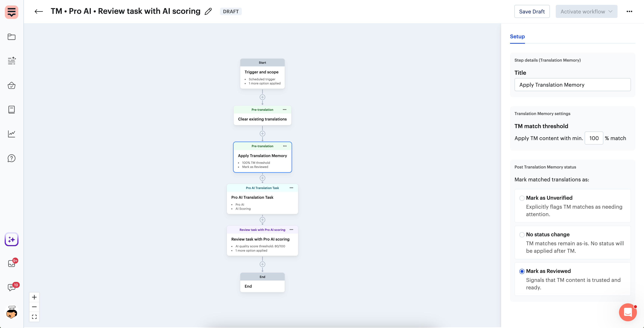Add step after Apply Translation Memory
Screen dimensions: 644x328
pos(262,178)
